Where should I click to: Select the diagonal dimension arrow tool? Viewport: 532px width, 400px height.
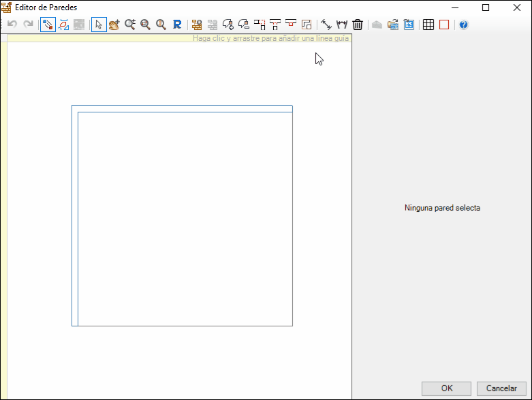pos(326,25)
